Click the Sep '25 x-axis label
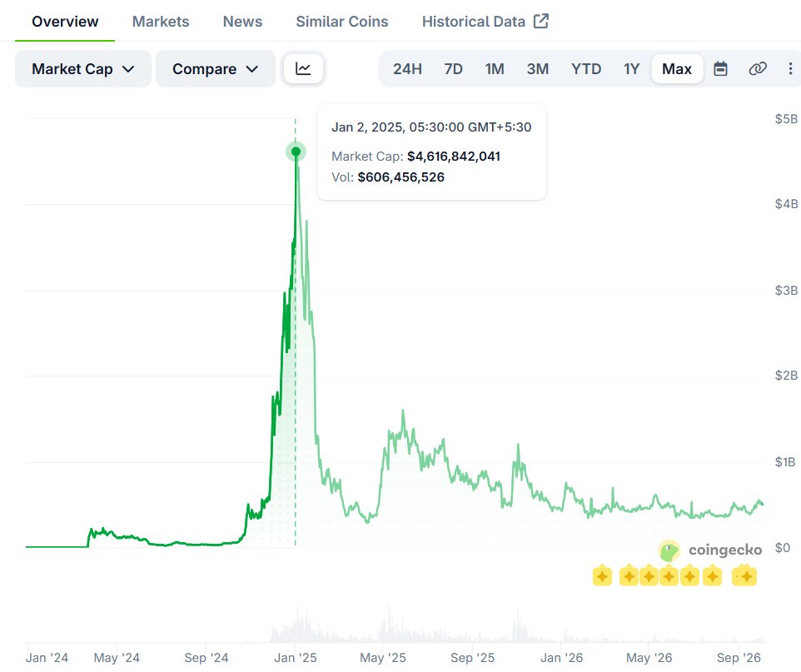 [473, 658]
